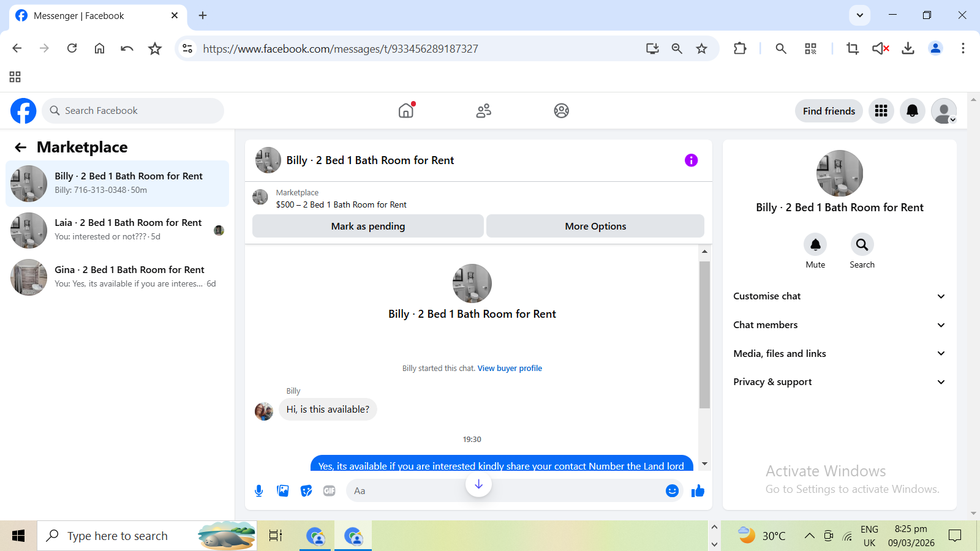This screenshot has width=980, height=551.
Task: Click the Facebook logo
Action: pos(23,111)
